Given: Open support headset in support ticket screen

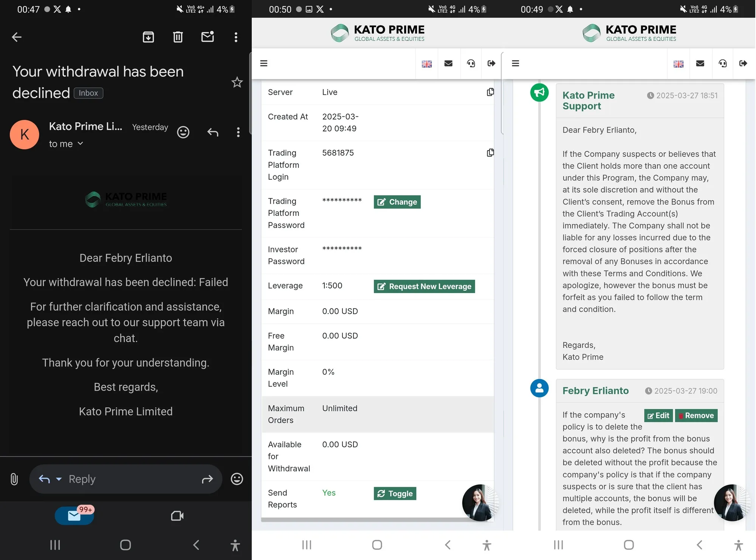Looking at the screenshot, I should (723, 64).
